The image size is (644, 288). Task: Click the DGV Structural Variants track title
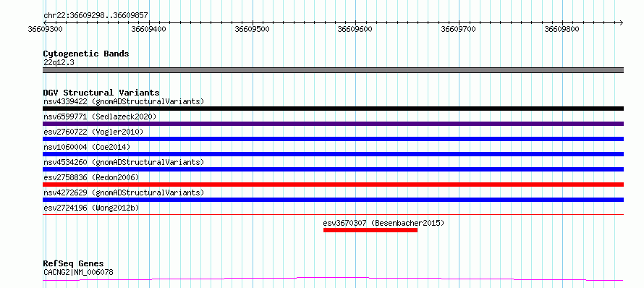[x=101, y=93]
